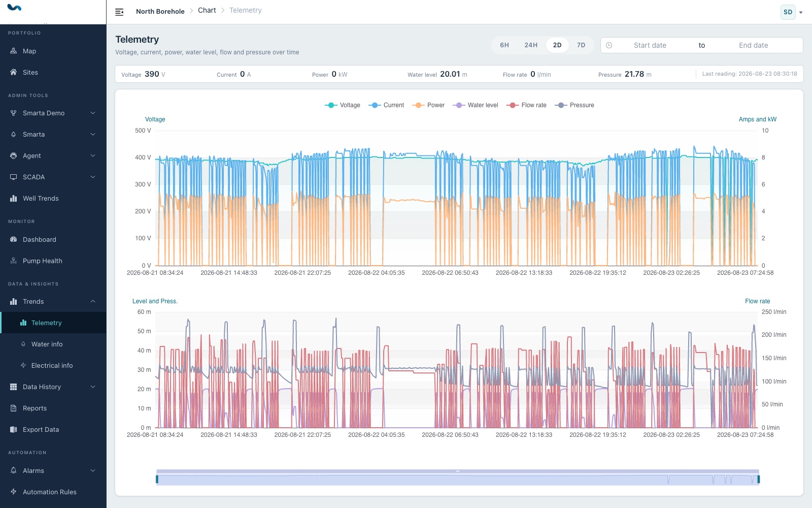812x508 pixels.
Task: Click the sidebar collapse hamburger icon
Action: pos(119,12)
